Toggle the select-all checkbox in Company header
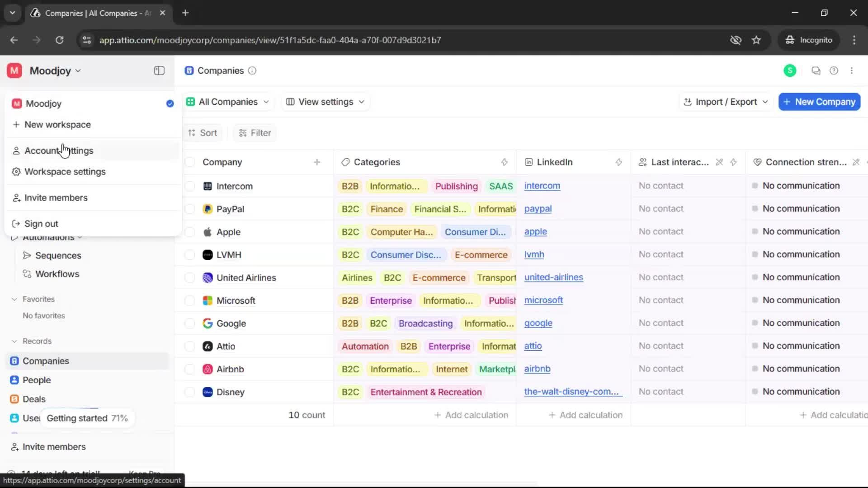The width and height of the screenshot is (868, 488). [x=190, y=162]
